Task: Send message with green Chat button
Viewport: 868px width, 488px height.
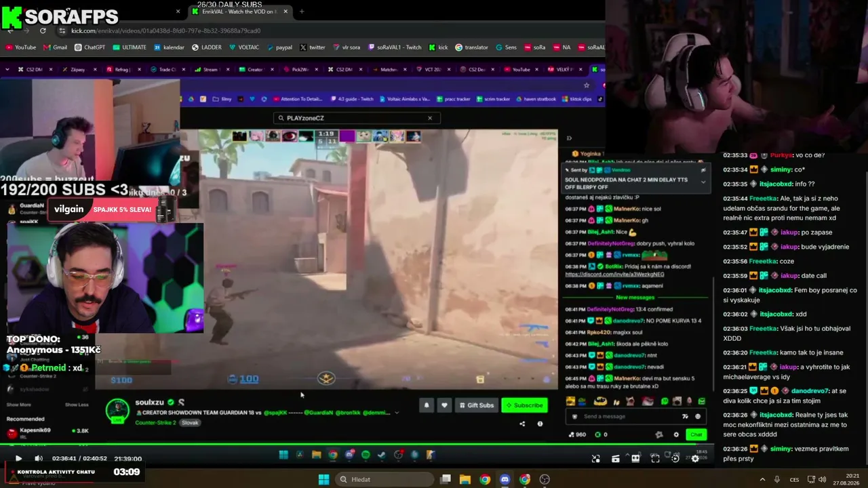Action: 696,434
